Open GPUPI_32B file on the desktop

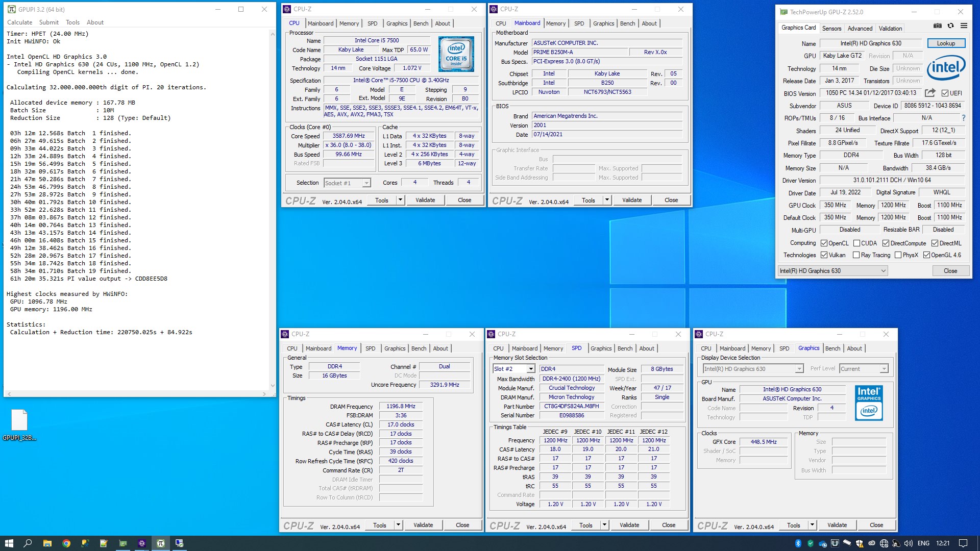click(x=19, y=424)
